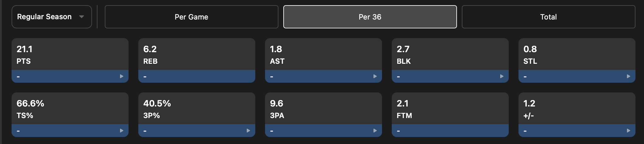Click the TS% card play arrow
Screen dimensions: 644x144
[122, 131]
